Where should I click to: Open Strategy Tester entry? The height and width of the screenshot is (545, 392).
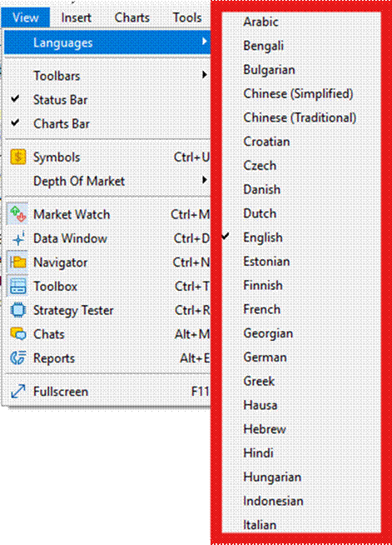107,310
